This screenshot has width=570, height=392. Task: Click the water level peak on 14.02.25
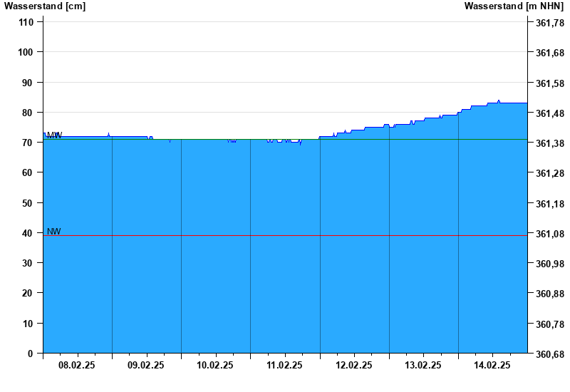tap(499, 100)
